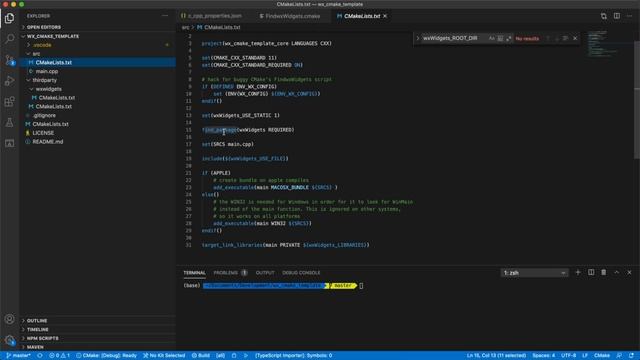This screenshot has width=640, height=360.
Task: Click the master branch status bar item
Action: click(19, 356)
